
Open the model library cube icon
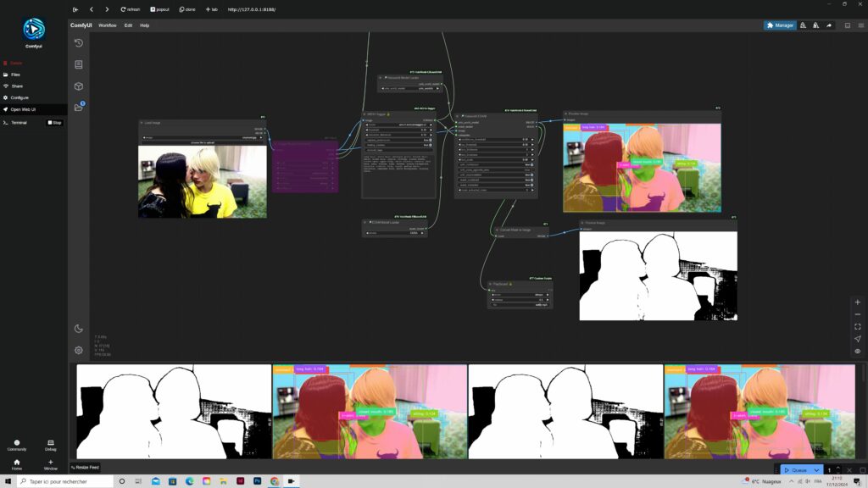(79, 86)
